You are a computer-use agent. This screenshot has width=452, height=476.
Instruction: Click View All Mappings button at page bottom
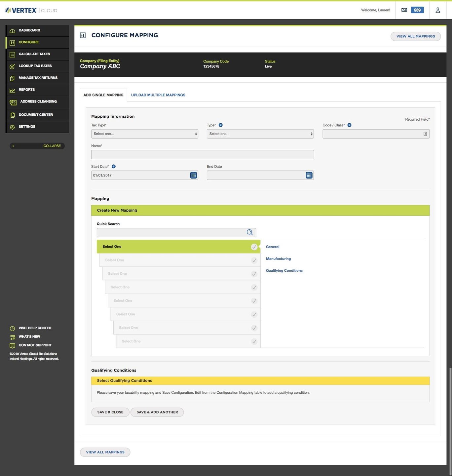pyautogui.click(x=105, y=452)
